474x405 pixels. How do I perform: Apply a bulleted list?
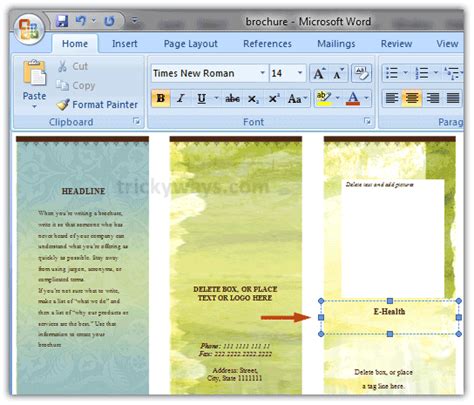(391, 73)
